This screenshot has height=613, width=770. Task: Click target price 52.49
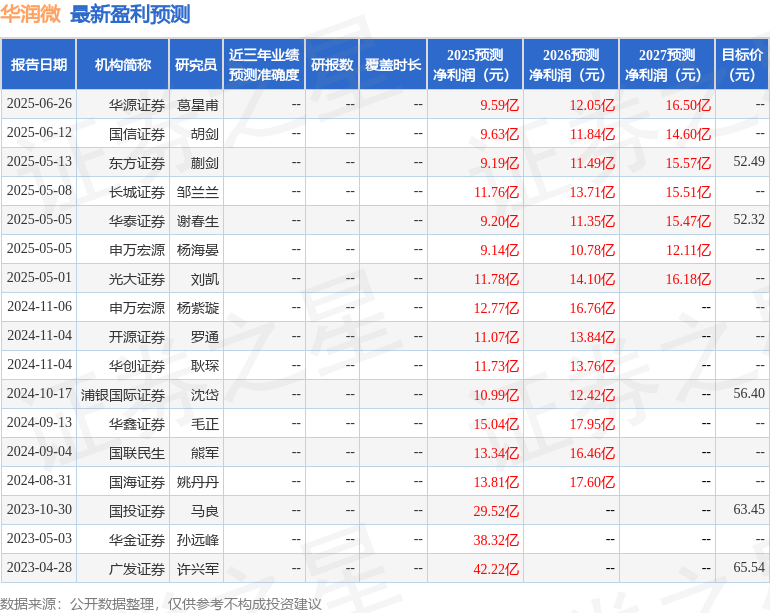749,161
